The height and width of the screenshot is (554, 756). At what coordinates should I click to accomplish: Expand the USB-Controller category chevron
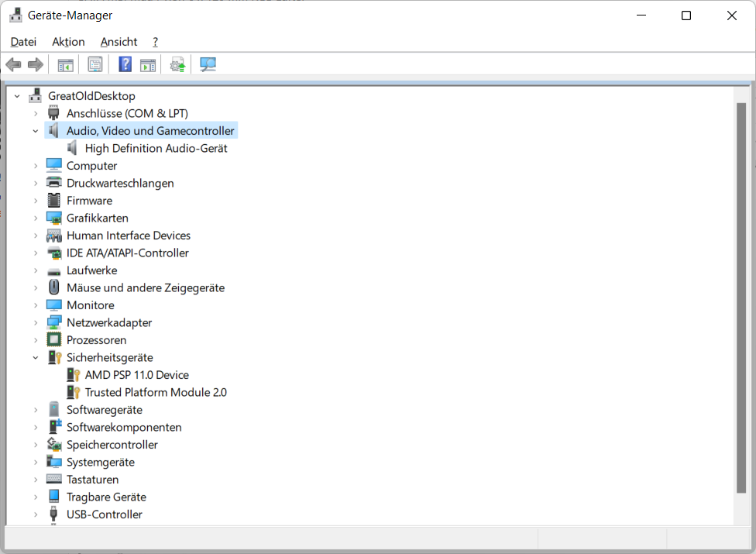click(x=36, y=514)
